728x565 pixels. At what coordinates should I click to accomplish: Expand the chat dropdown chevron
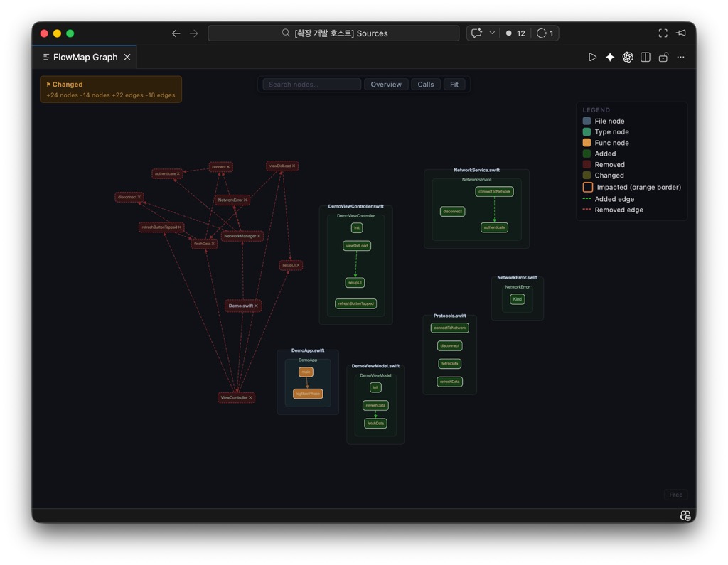492,33
